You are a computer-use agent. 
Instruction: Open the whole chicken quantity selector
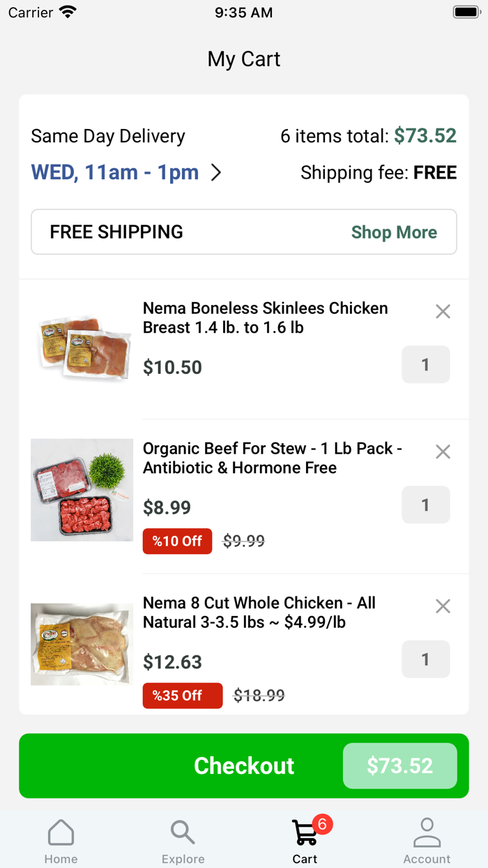tap(426, 659)
